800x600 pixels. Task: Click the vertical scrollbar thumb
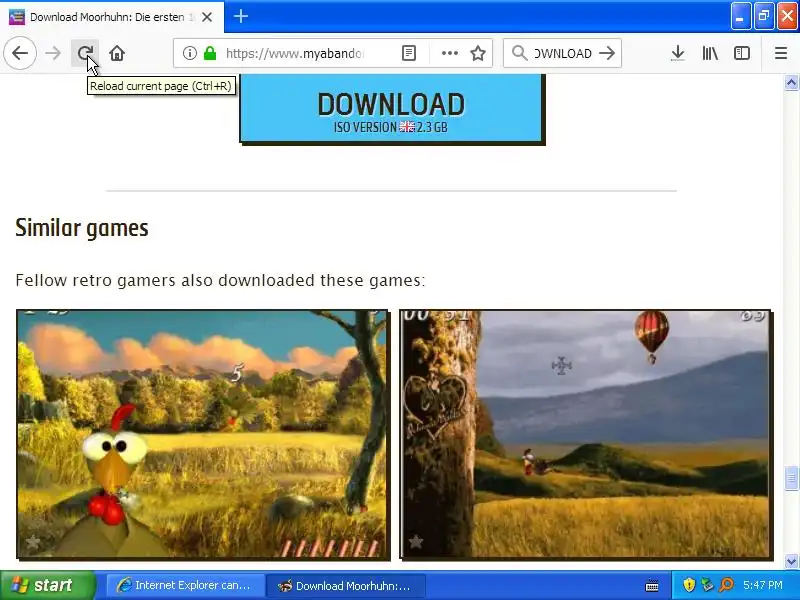(x=791, y=478)
